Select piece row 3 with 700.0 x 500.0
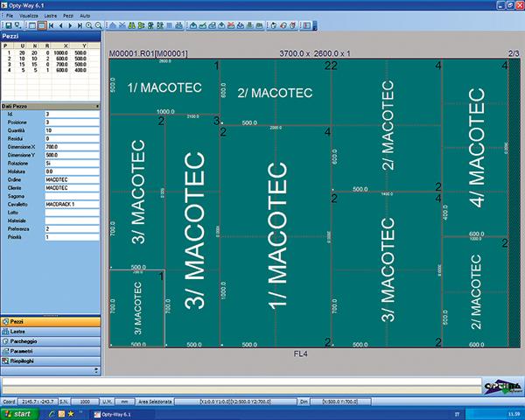 (51, 64)
